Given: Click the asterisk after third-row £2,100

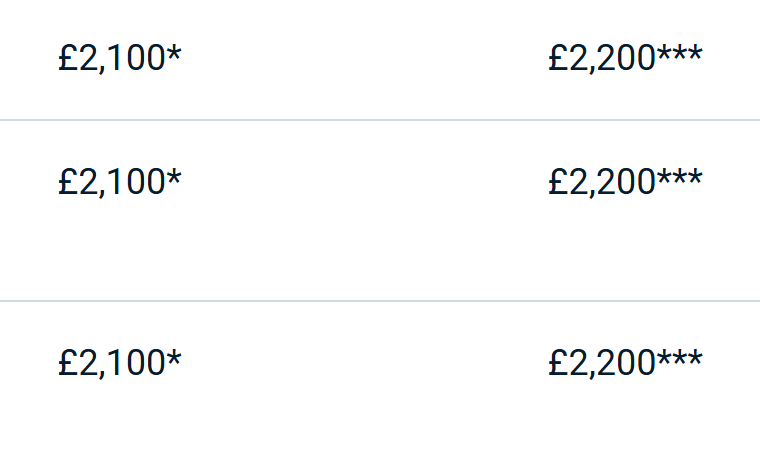Looking at the screenshot, I should pos(174,357).
